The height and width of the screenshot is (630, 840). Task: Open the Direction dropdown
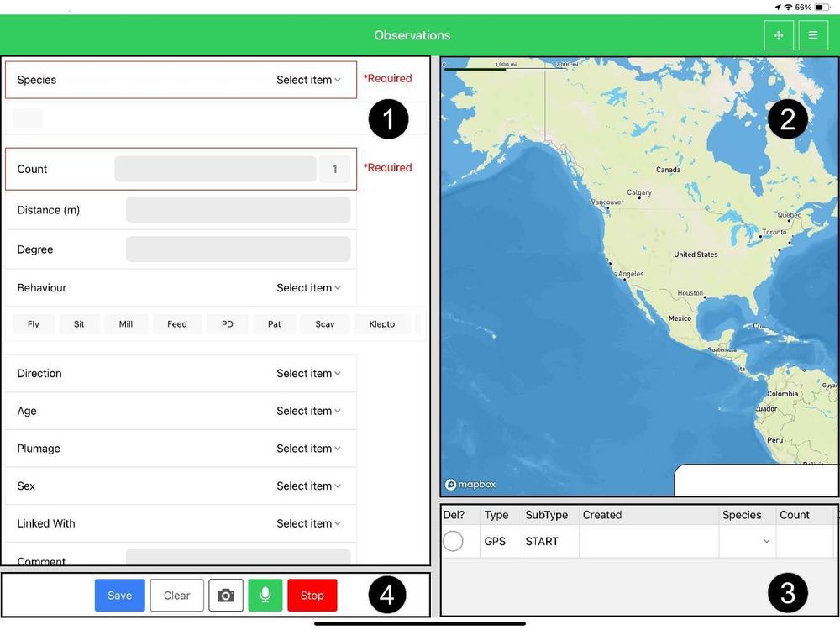point(308,374)
